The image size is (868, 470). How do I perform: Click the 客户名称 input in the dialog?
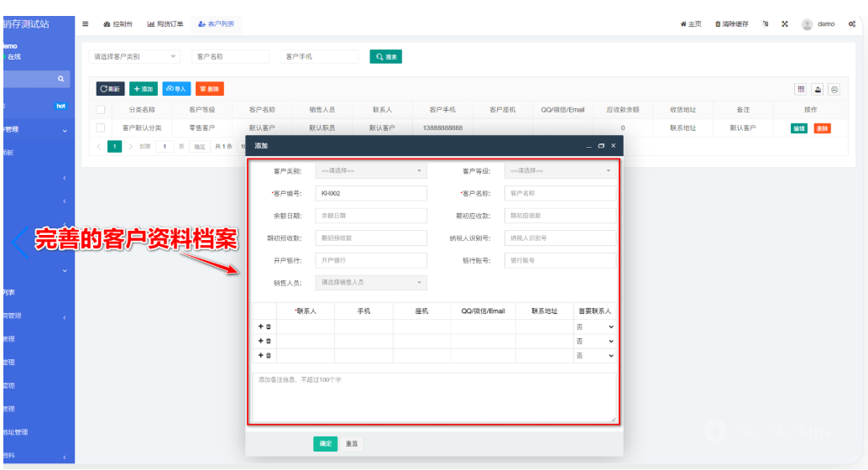tap(560, 193)
